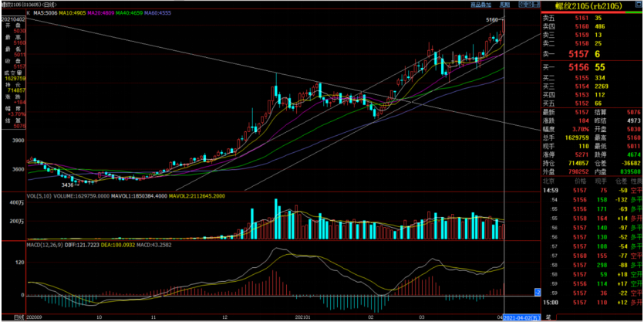The width and height of the screenshot is (644, 322).
Task: Click the 5160 high-price marker on the chart
Action: pyautogui.click(x=492, y=18)
